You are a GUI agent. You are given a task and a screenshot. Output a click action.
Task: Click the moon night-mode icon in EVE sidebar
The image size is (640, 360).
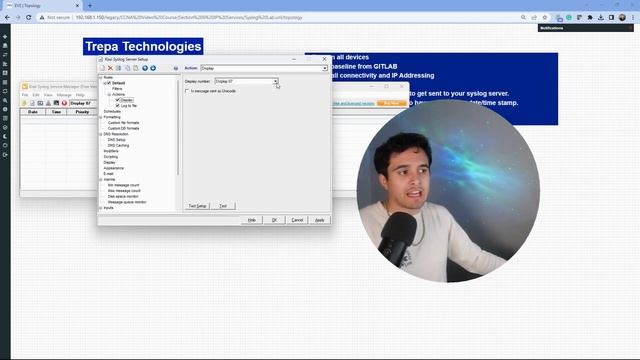[5, 136]
